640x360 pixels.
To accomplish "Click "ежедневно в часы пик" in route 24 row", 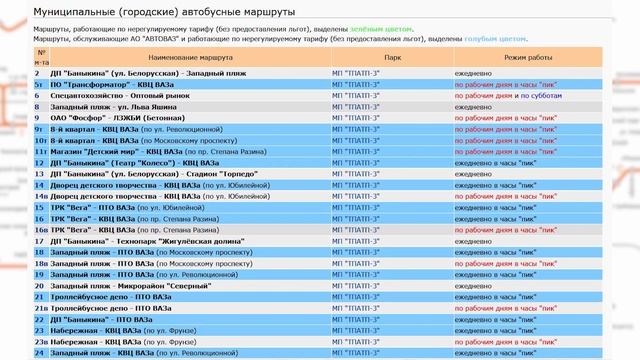I will [496, 353].
